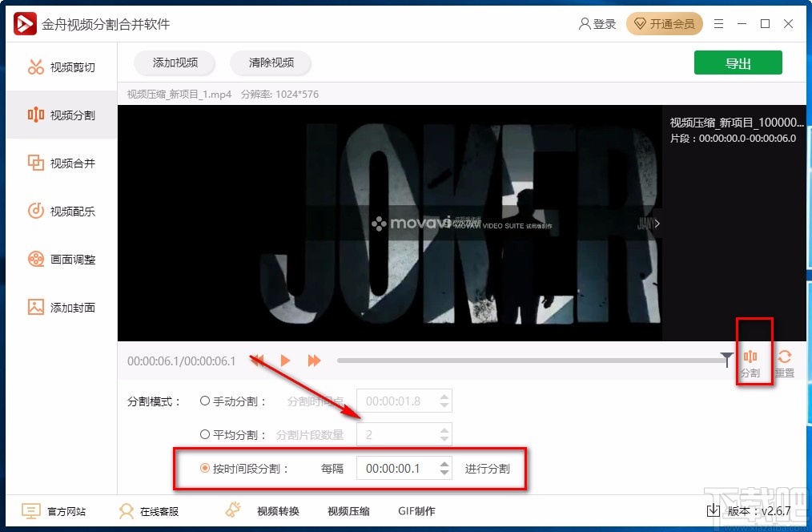Viewport: 812px width, 532px height.
Task: Click the video progress slider track
Action: (x=532, y=361)
